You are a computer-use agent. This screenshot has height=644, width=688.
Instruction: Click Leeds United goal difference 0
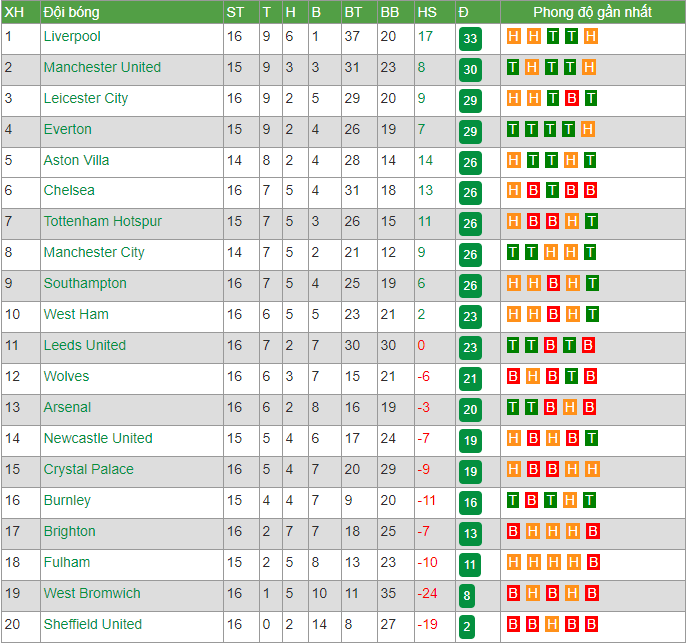coord(421,345)
